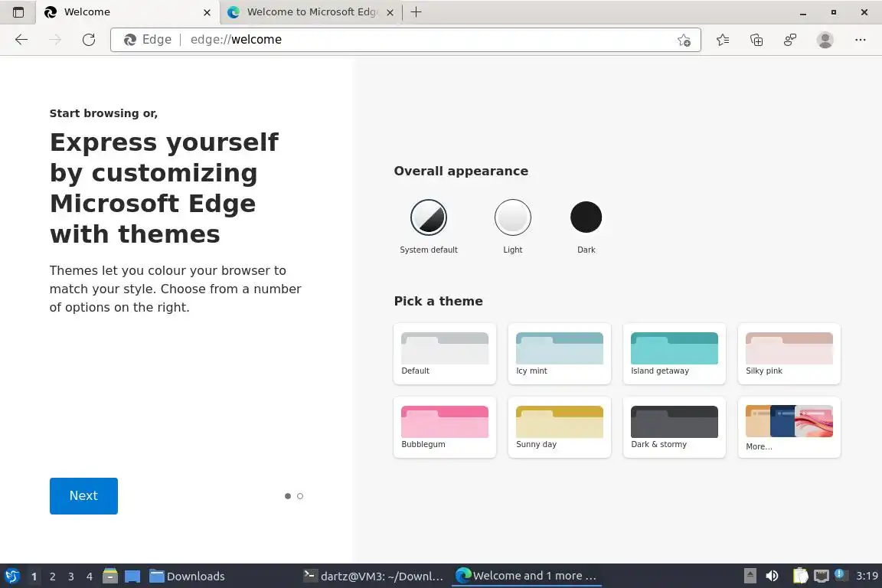Image resolution: width=882 pixels, height=588 pixels.
Task: Open the clipboard tray icon
Action: [x=800, y=576]
